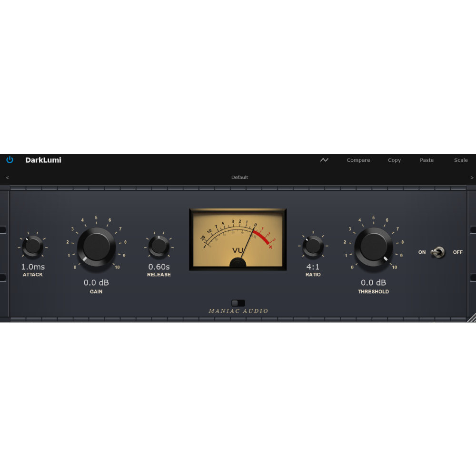Click the large Gain knob
This screenshot has height=476, width=476.
click(x=96, y=247)
